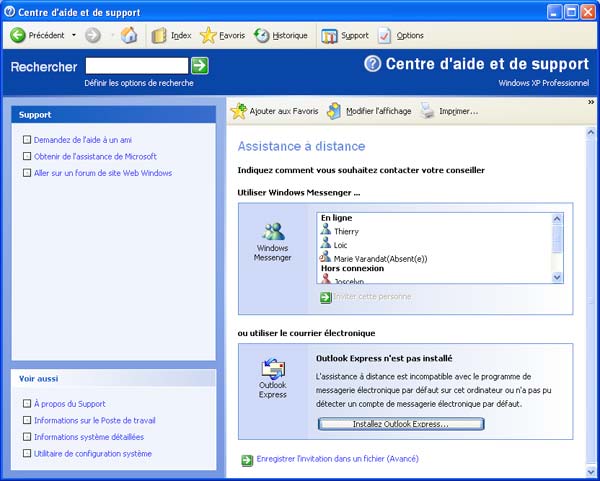The height and width of the screenshot is (481, 600).
Task: Click Modifier l'affichage icon
Action: point(334,111)
